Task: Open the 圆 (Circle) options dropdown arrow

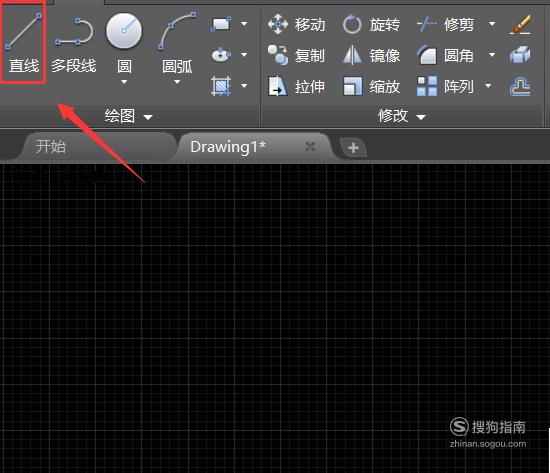Action: pos(124,82)
